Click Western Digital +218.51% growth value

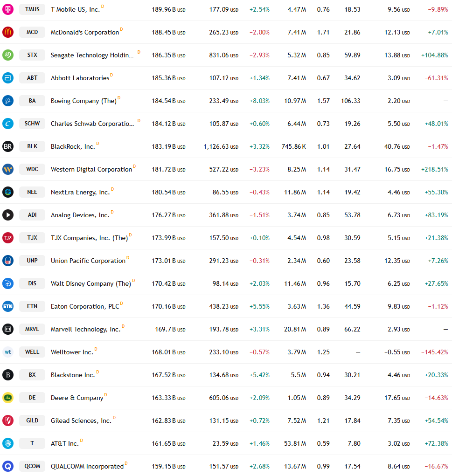pos(434,169)
